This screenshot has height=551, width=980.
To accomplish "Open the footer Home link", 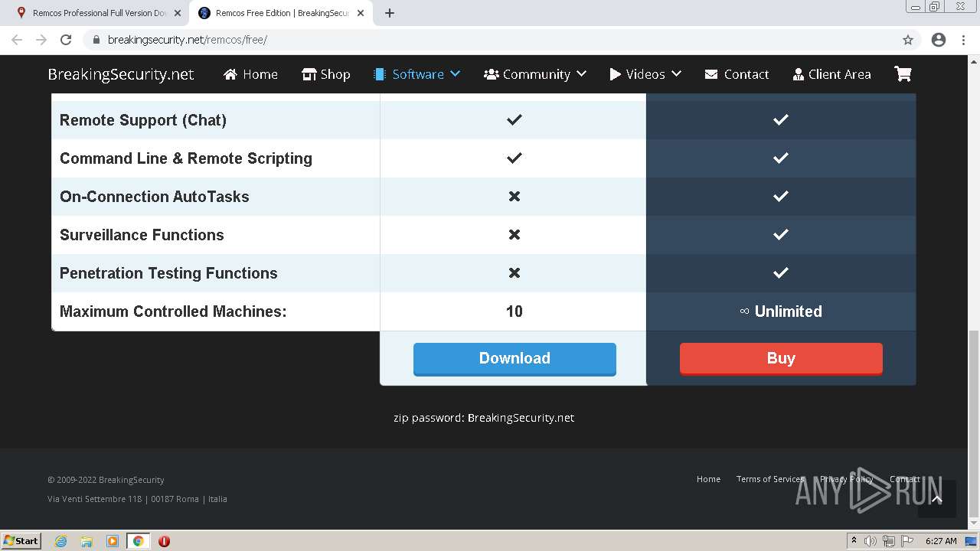I will coord(708,479).
